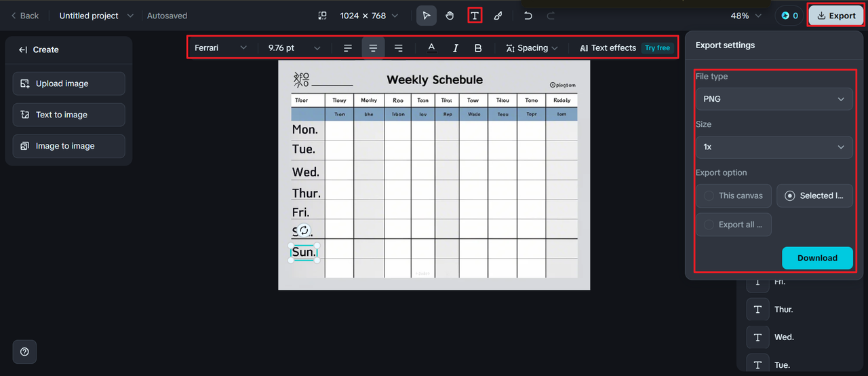Click the Image to image icon
The image size is (868, 376).
point(25,146)
